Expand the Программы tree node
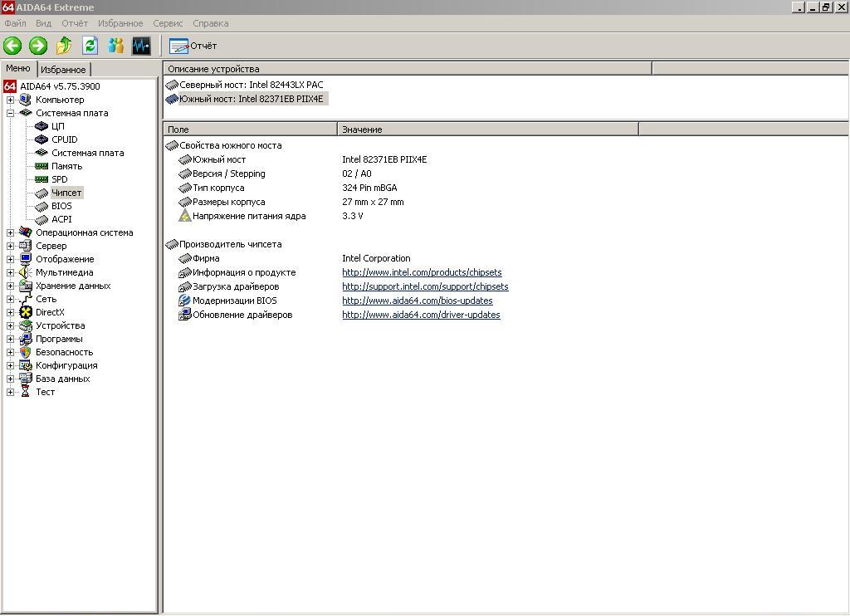850x616 pixels. 10,339
